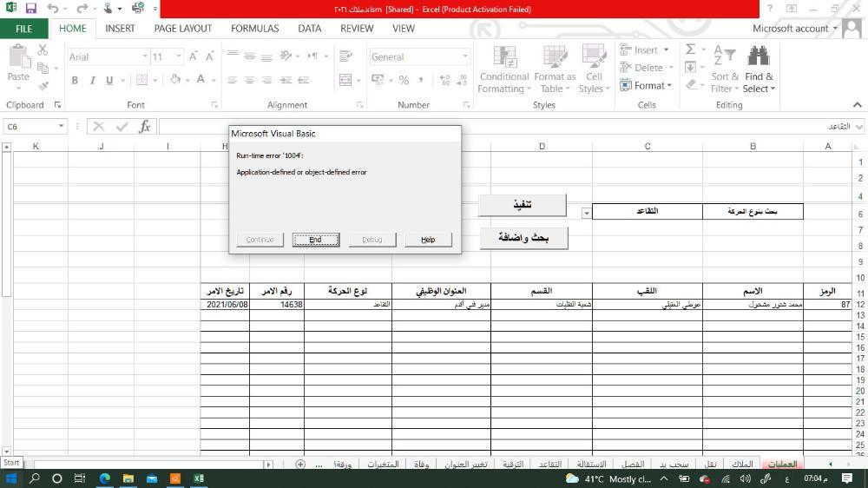Click Decrease Font Size icon
Image resolution: width=868 pixels, height=488 pixels.
click(210, 56)
